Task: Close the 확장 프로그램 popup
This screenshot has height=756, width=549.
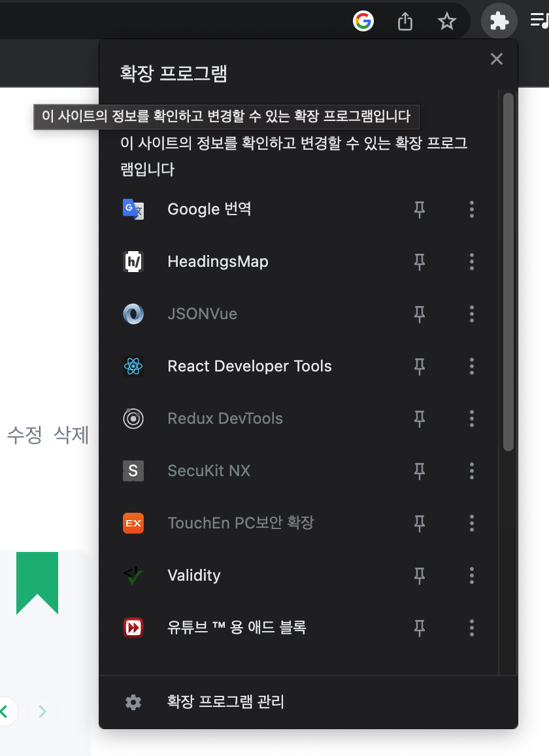Action: point(497,59)
